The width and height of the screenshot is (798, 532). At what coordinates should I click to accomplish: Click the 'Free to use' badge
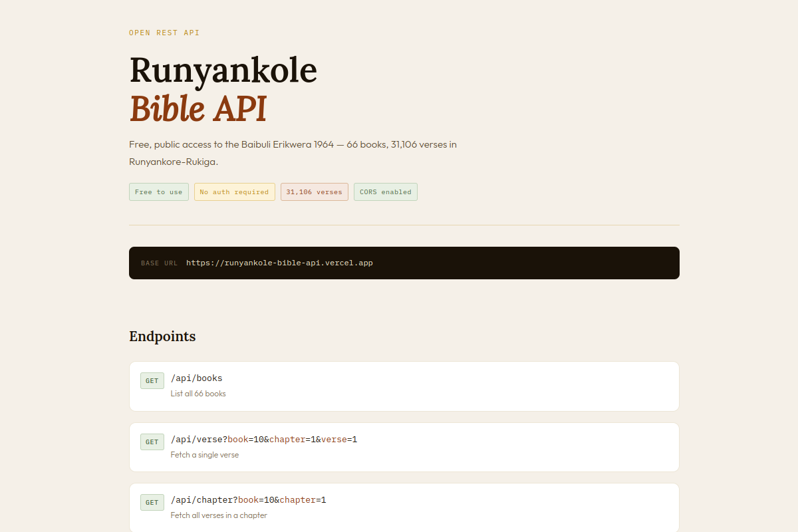point(158,192)
